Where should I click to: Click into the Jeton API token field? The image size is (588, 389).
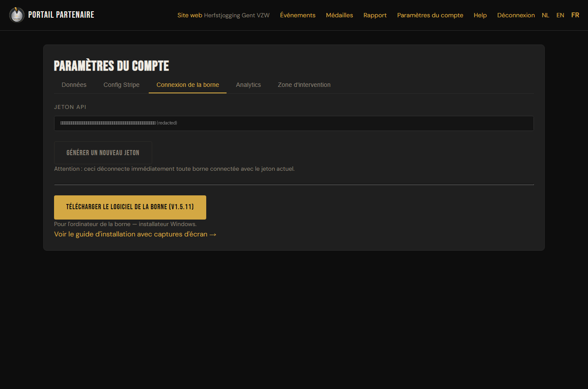coord(294,123)
